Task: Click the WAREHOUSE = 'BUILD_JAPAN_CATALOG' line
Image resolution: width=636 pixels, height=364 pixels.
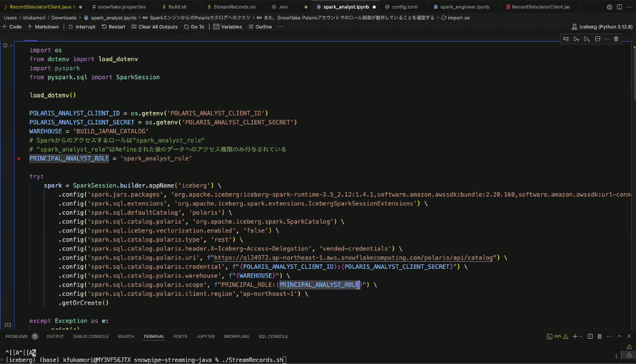Action: (x=89, y=132)
